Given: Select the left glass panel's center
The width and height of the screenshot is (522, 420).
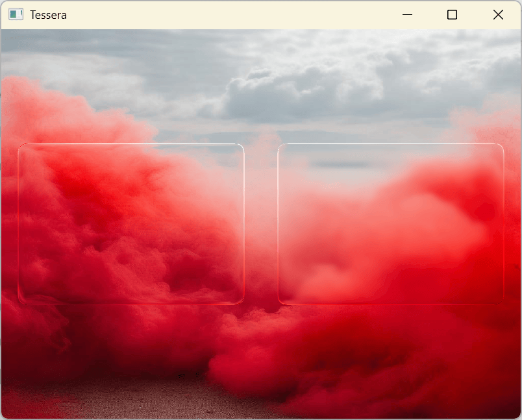Looking at the screenshot, I should coord(131,224).
